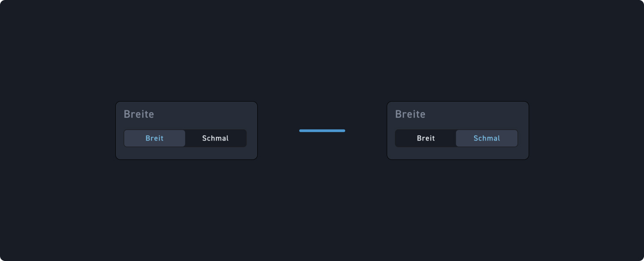Click the highlighted blue Schmal segment
Screen dimensions: 644x261
(x=487, y=138)
